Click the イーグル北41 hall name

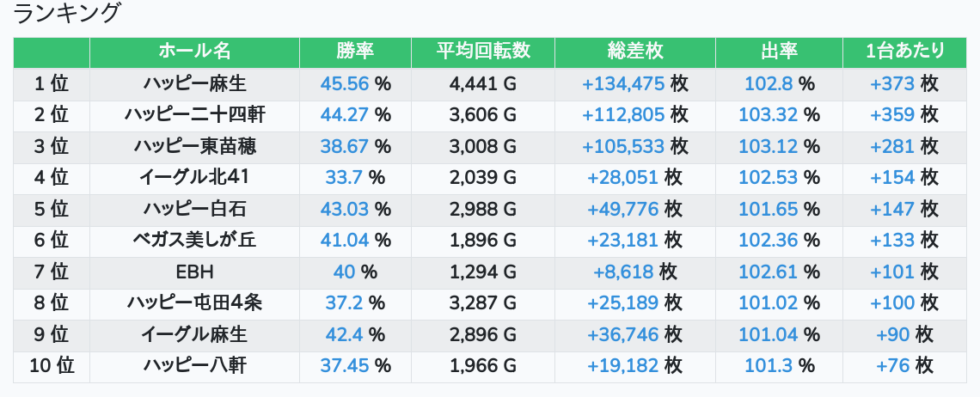click(x=194, y=178)
